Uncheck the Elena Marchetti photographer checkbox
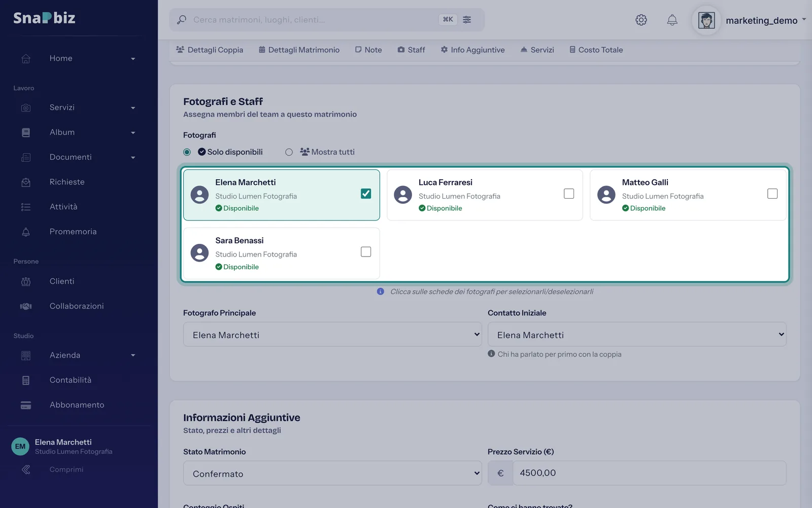Screen dimensions: 812x508 coord(366,194)
